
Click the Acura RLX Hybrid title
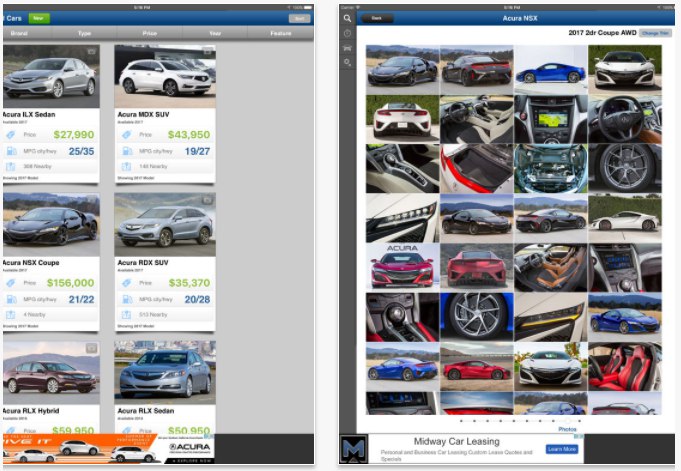pyautogui.click(x=31, y=411)
